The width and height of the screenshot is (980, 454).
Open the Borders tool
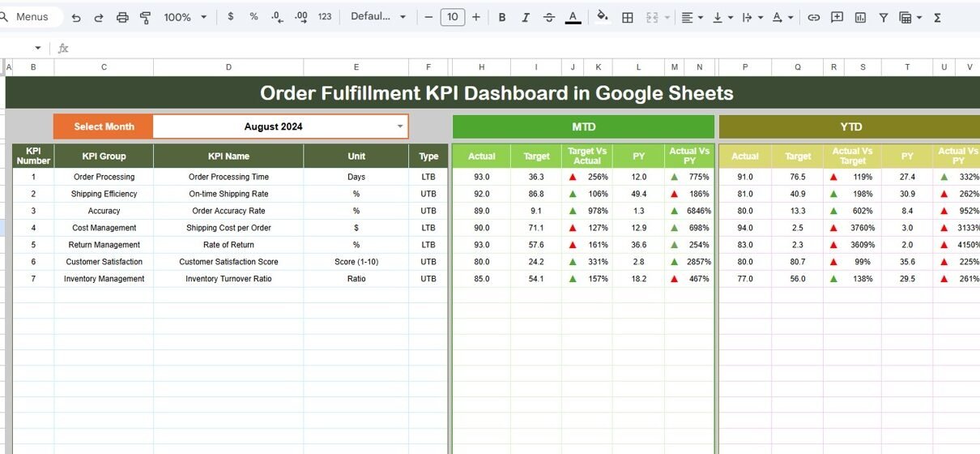[x=627, y=17]
